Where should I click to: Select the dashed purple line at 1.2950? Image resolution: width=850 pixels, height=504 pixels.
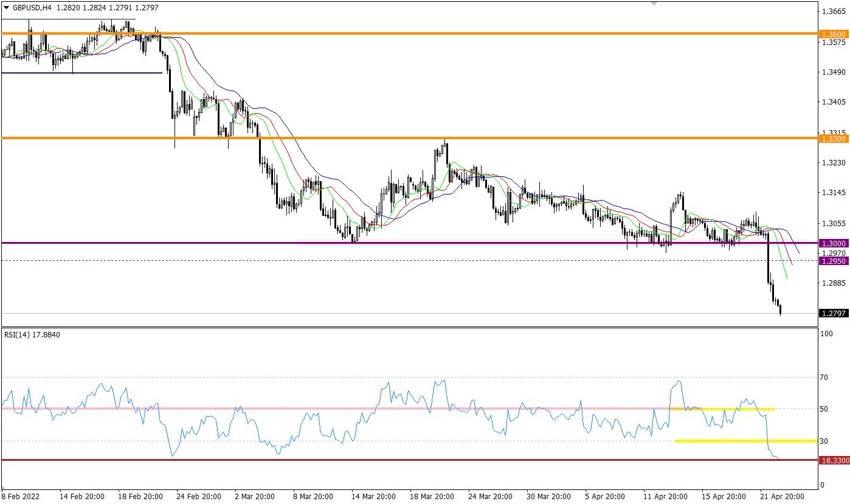pyautogui.click(x=426, y=261)
